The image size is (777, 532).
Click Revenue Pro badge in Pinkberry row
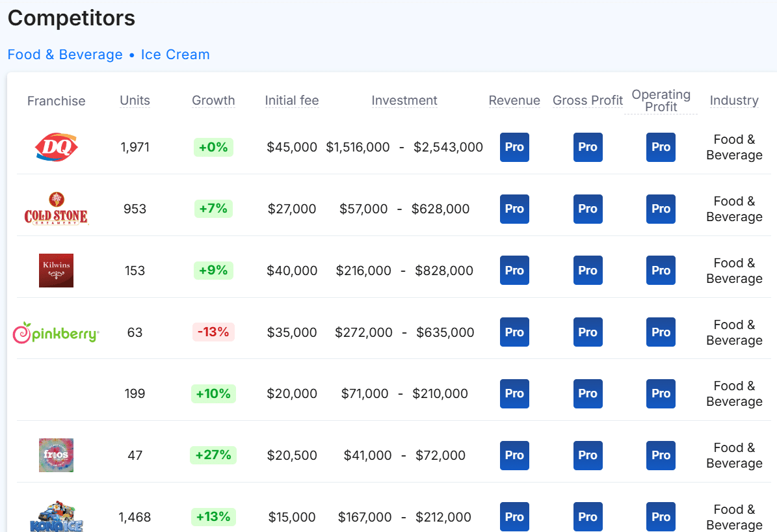[x=514, y=332]
